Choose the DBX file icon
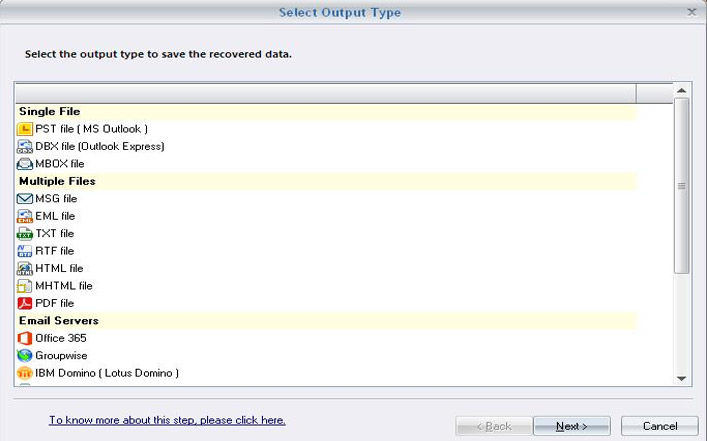 (x=24, y=147)
